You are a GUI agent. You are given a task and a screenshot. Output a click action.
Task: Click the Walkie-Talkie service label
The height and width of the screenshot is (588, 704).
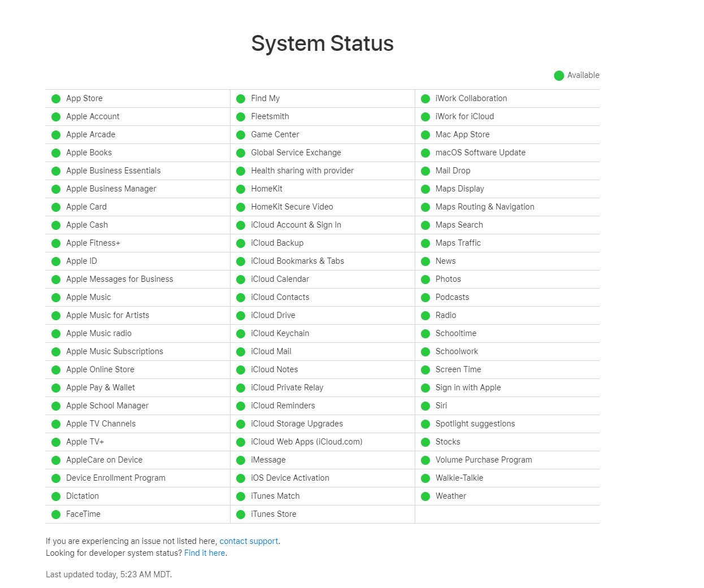coord(459,478)
